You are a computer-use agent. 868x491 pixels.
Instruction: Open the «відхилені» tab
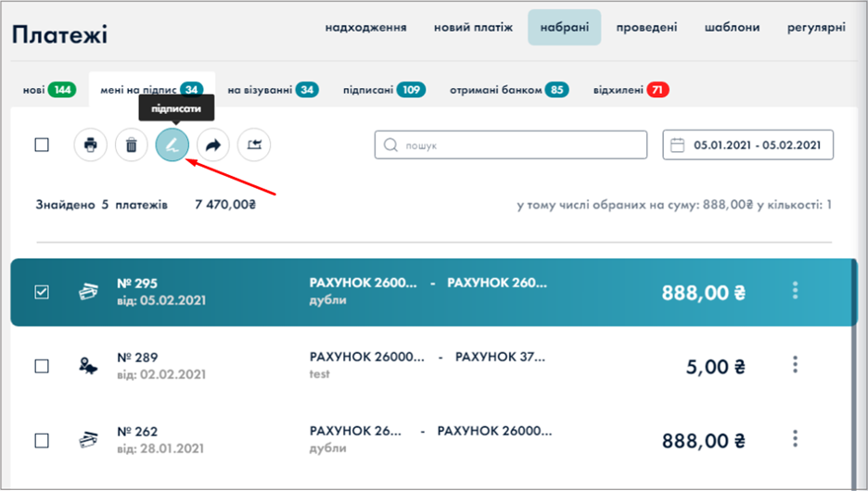(631, 90)
